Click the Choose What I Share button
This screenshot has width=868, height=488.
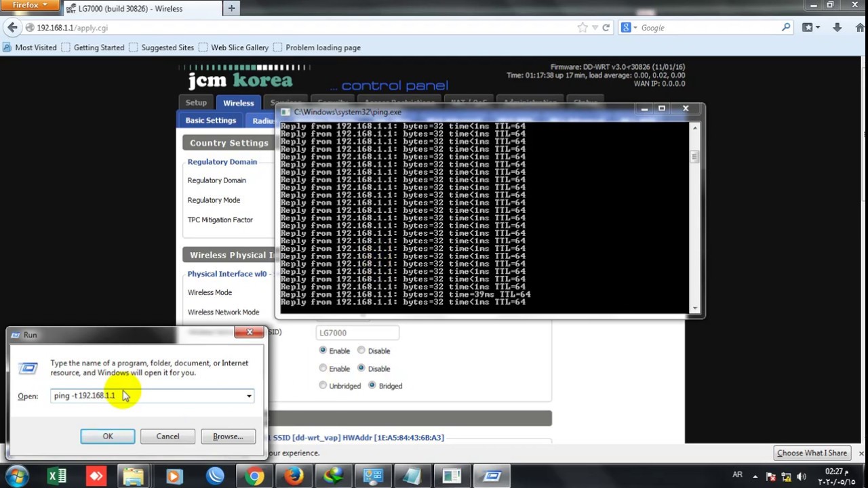pos(812,453)
